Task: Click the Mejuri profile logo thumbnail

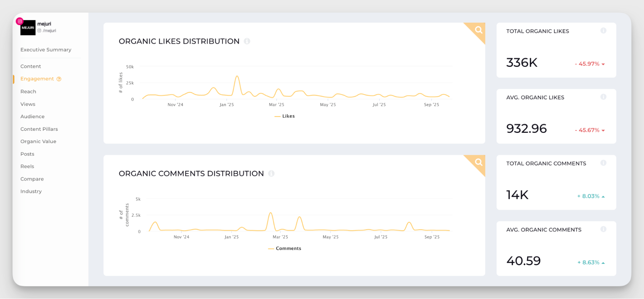Action: (28, 28)
